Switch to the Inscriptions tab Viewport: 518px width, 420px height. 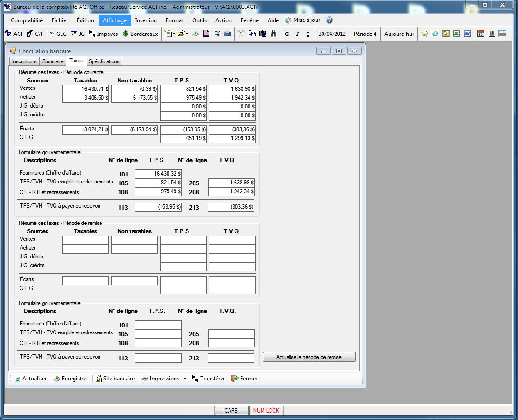24,61
